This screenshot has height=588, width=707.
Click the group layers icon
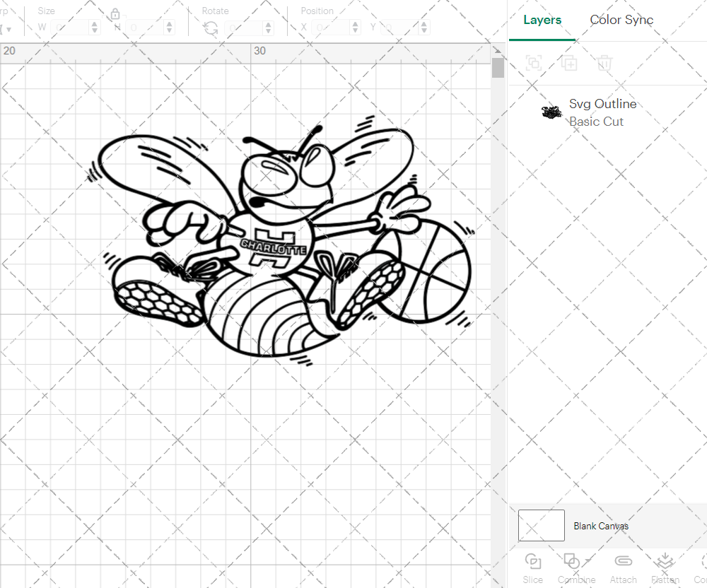(534, 63)
